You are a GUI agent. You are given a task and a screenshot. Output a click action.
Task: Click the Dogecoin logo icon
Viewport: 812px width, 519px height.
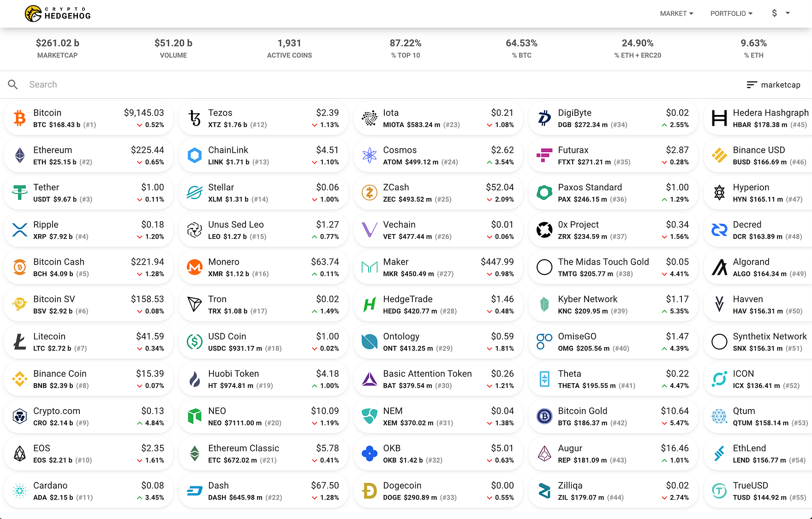coord(370,491)
